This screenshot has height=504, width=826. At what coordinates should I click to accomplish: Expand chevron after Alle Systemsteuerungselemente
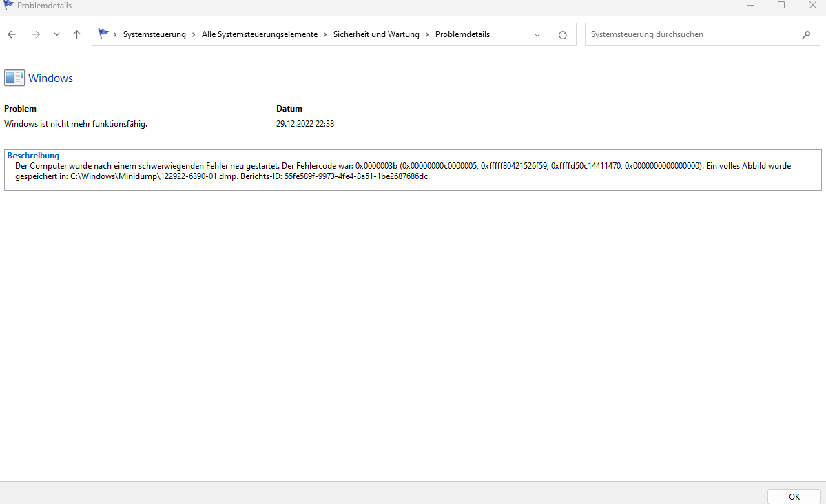pos(326,34)
